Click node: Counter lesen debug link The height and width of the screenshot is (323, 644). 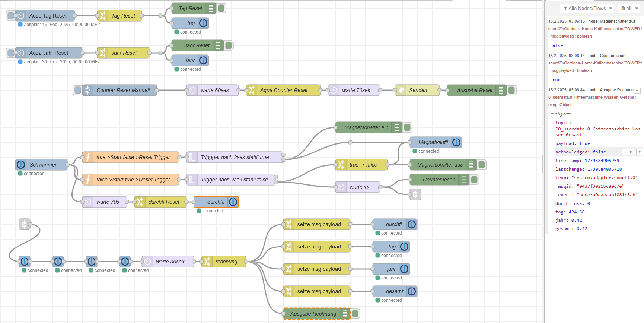click(607, 56)
